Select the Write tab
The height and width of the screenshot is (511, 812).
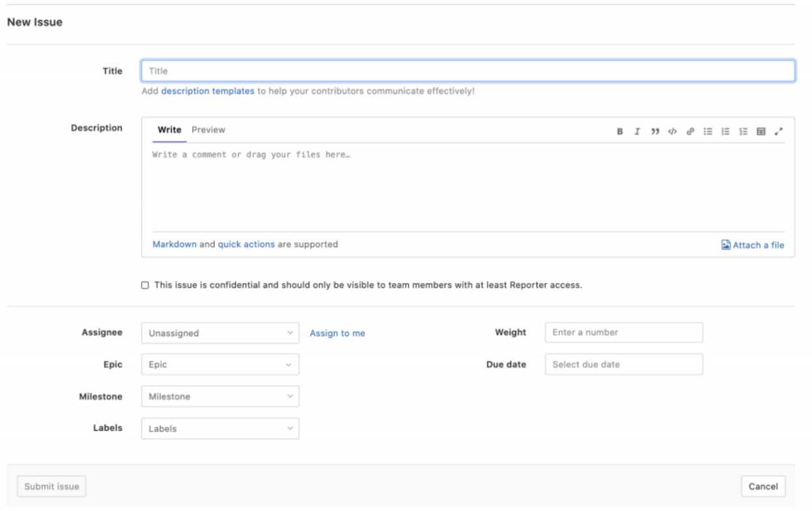(170, 130)
